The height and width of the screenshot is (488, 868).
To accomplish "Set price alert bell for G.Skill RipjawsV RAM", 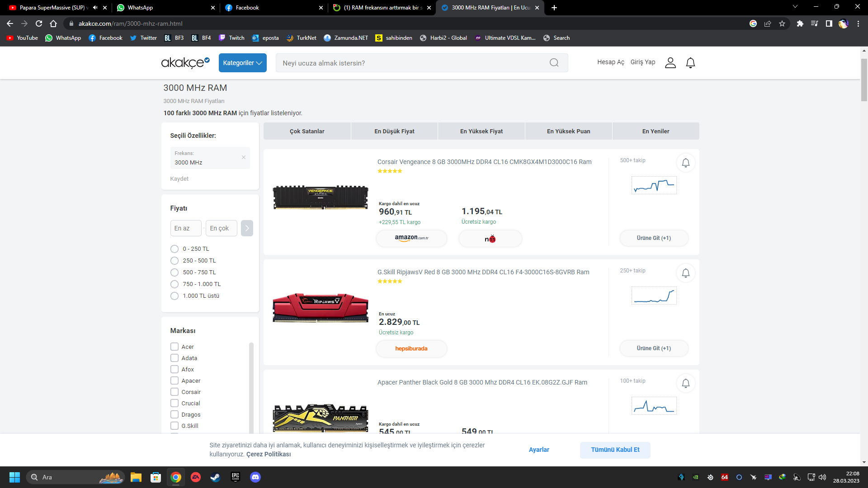I will coord(685,273).
